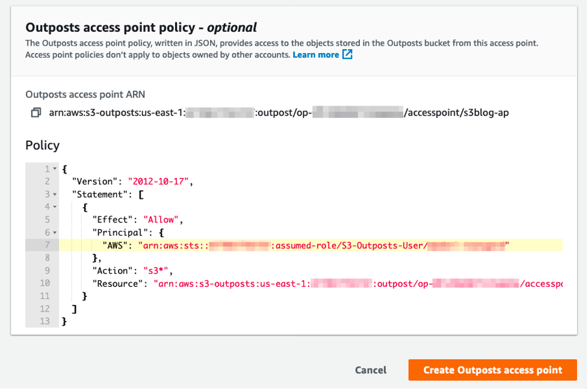Click Create Outposts access point
This screenshot has width=588, height=389.
click(x=492, y=370)
